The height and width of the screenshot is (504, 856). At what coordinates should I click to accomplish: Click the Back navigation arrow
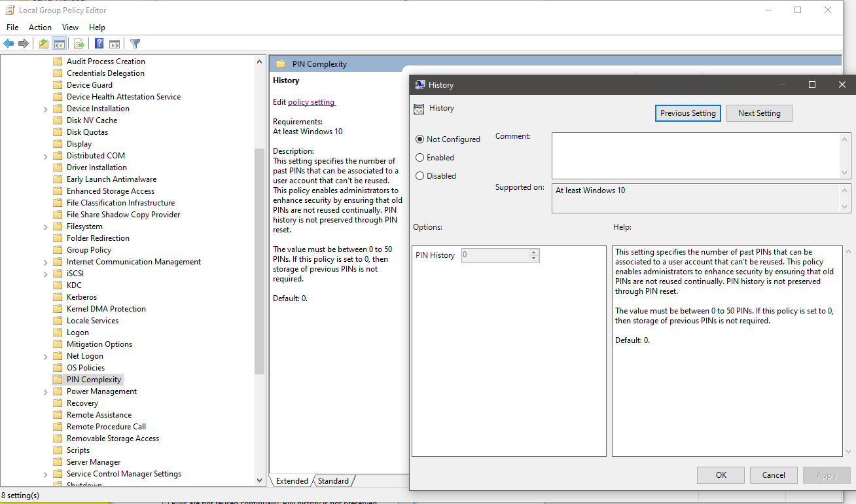tap(9, 43)
